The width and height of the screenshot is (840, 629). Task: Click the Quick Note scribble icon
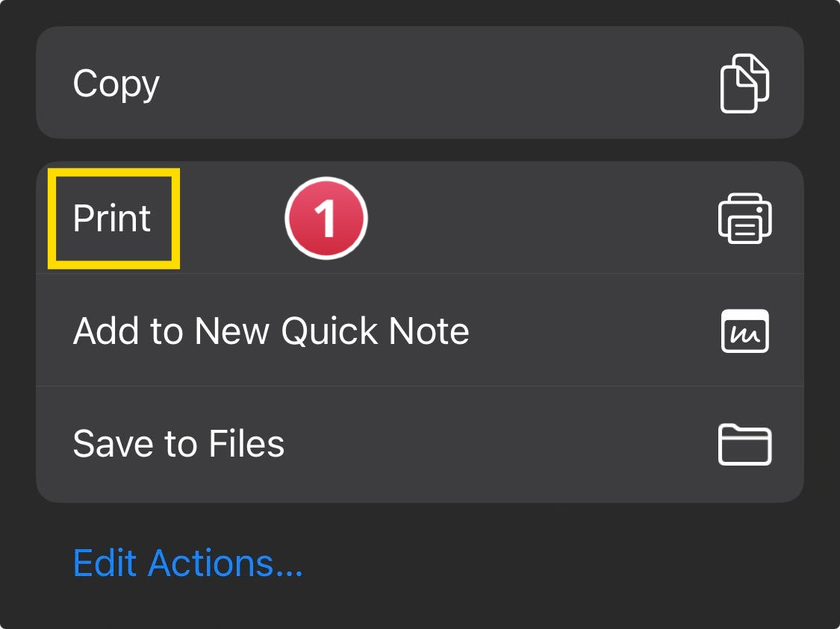pyautogui.click(x=744, y=331)
